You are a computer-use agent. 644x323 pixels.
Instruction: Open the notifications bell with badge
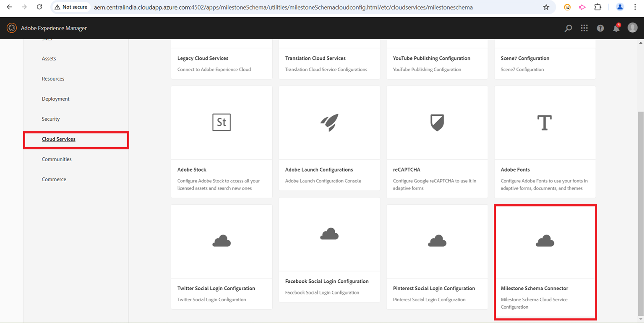(x=616, y=28)
